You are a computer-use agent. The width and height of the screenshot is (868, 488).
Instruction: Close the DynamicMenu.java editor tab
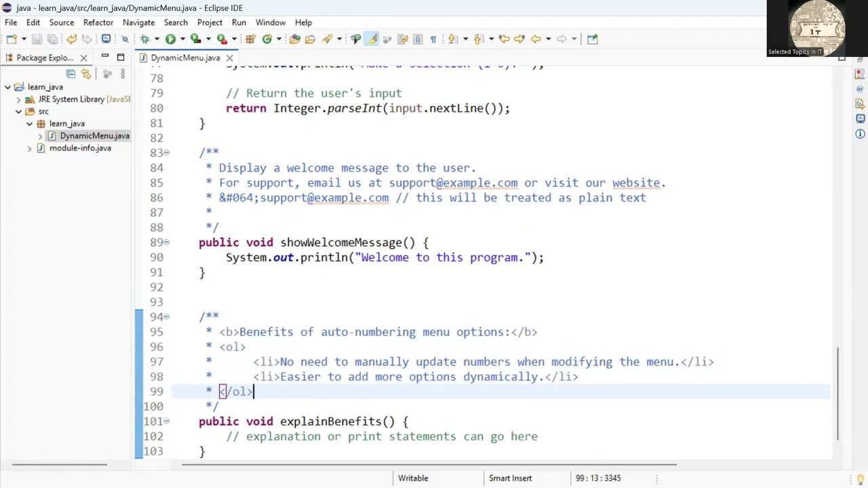[229, 58]
